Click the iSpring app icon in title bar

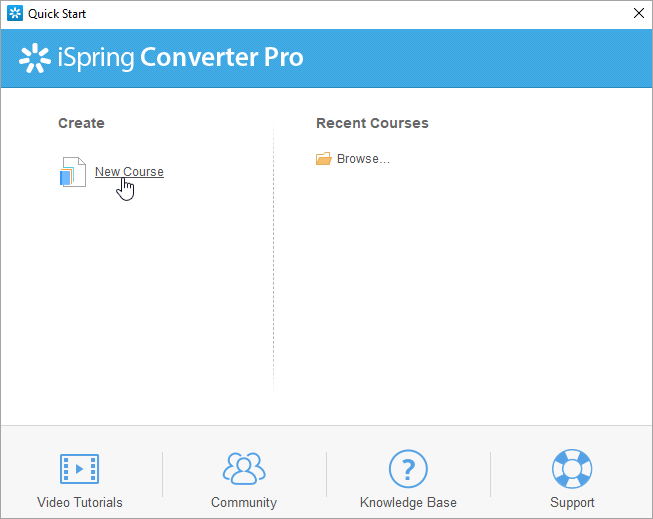tap(15, 13)
